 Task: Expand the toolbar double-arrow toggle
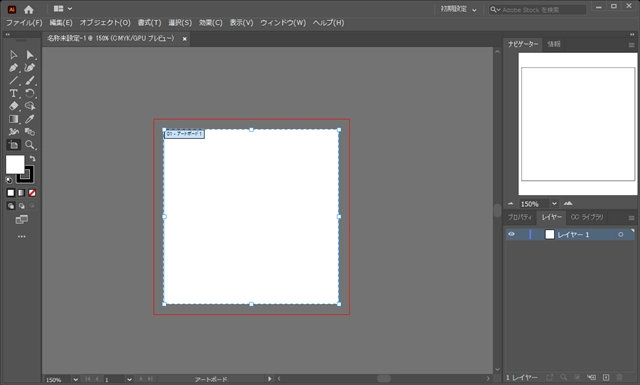8,35
